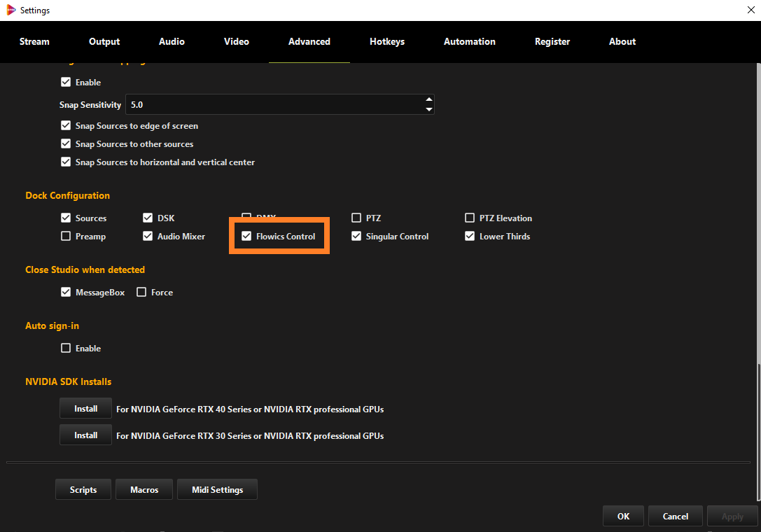This screenshot has height=532, width=761.
Task: Open the Macros button
Action: [144, 490]
